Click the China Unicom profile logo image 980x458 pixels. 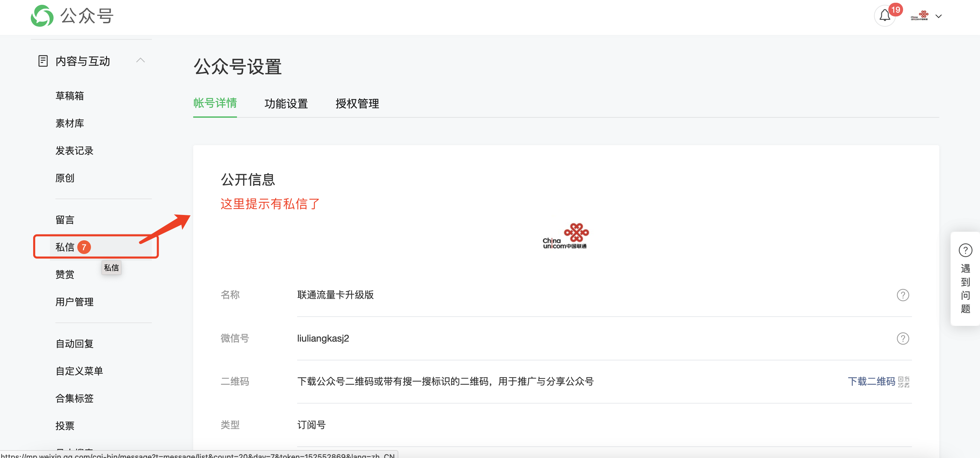click(x=565, y=236)
